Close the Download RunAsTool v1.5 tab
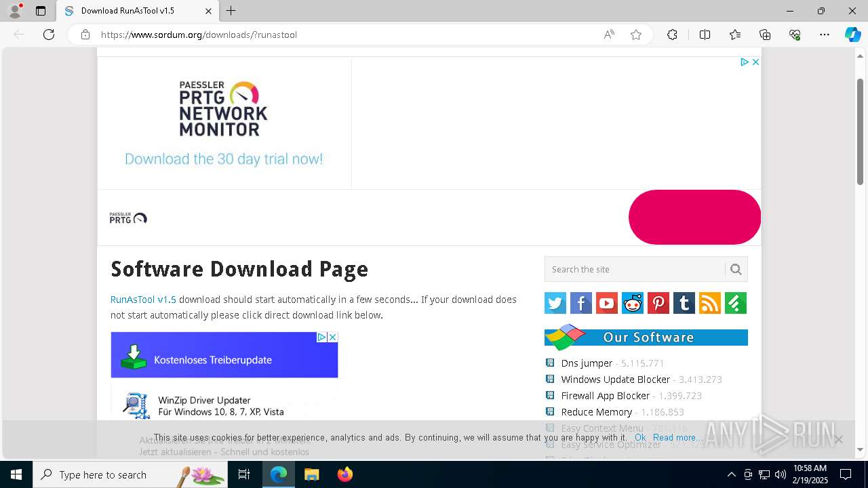This screenshot has width=868, height=488. point(209,11)
